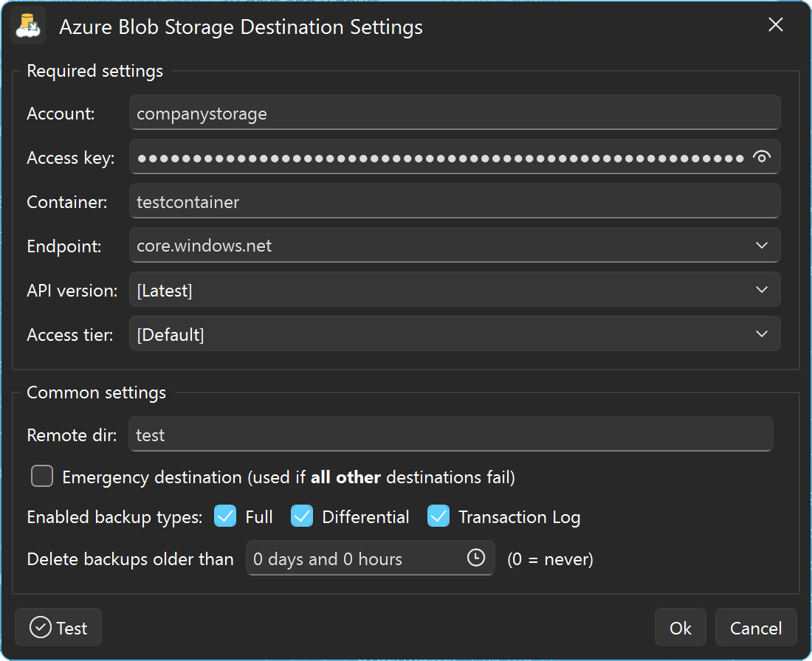Uncheck the Differential backup type
812x661 pixels.
pos(301,516)
